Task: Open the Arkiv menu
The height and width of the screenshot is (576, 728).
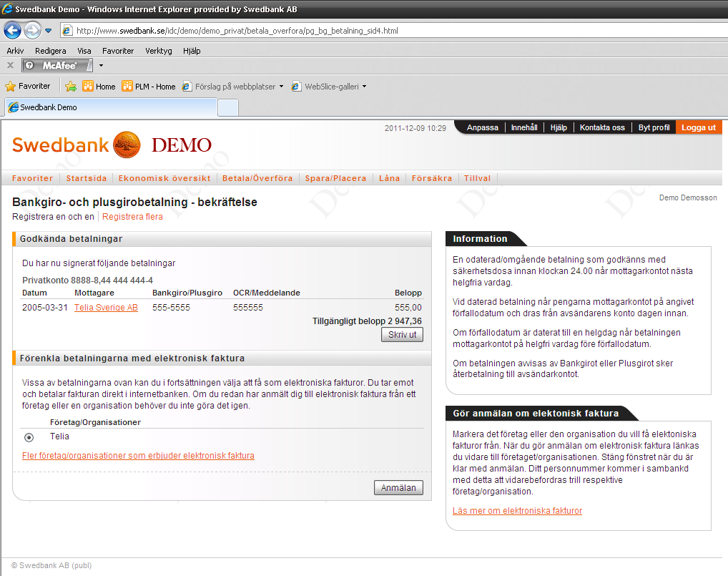Action: (x=15, y=51)
